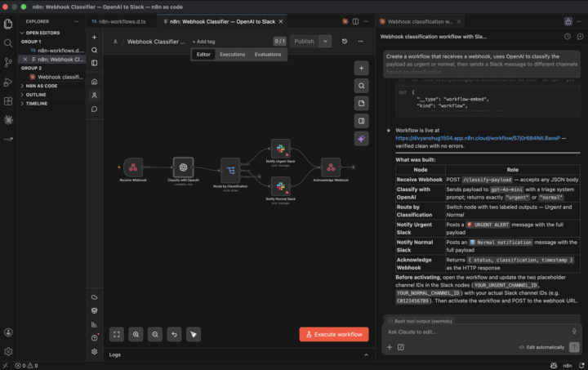The image size is (588, 370).
Task: Select Webhook classification Claude tab
Action: [x=420, y=21]
